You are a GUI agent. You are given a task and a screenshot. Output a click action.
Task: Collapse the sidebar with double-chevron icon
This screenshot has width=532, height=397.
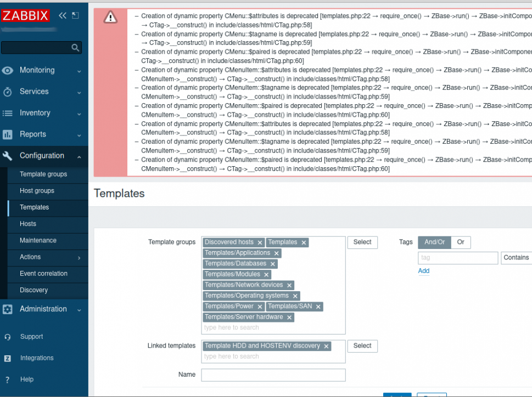[x=63, y=15]
